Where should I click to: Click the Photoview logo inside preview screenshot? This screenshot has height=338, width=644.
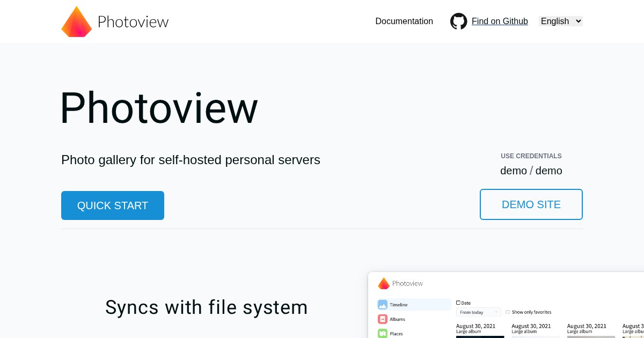pos(384,283)
